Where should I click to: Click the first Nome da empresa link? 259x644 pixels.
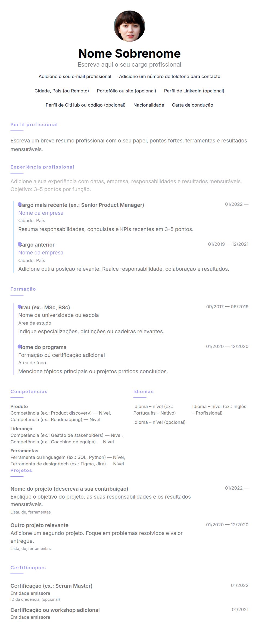(x=41, y=213)
